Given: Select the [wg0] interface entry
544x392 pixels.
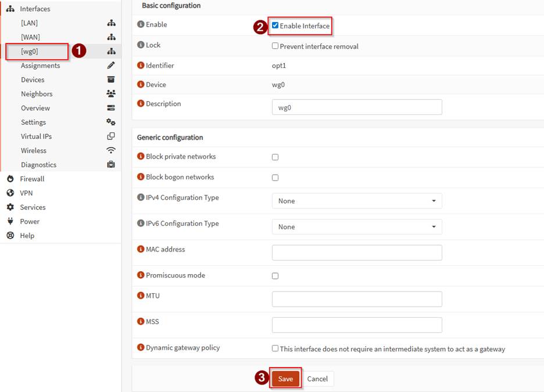Looking at the screenshot, I should tap(30, 51).
